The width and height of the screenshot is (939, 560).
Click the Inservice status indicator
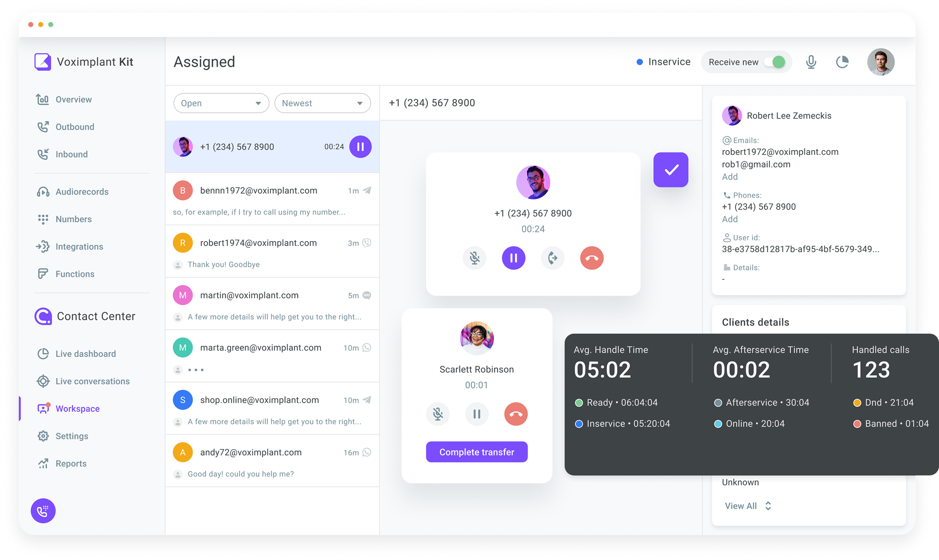coord(664,62)
